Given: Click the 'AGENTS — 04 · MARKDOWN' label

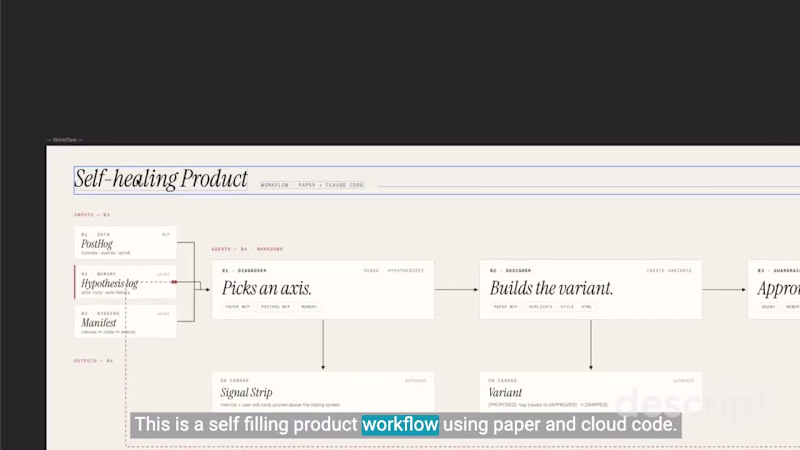Looking at the screenshot, I should pyautogui.click(x=247, y=249).
